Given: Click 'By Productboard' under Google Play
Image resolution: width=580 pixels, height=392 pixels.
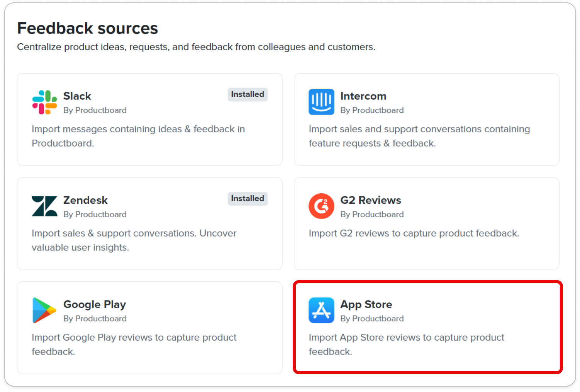Looking at the screenshot, I should pyautogui.click(x=95, y=319).
